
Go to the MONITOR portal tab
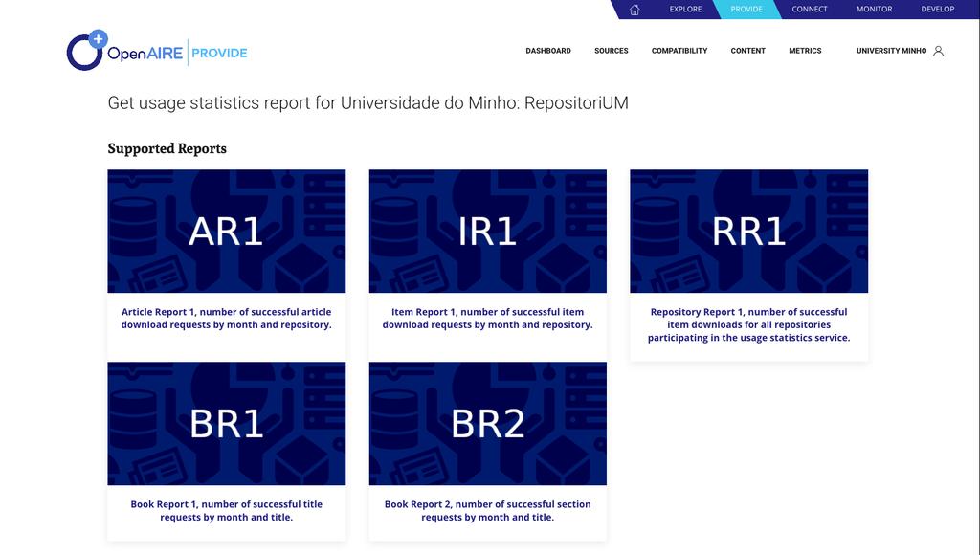(875, 10)
